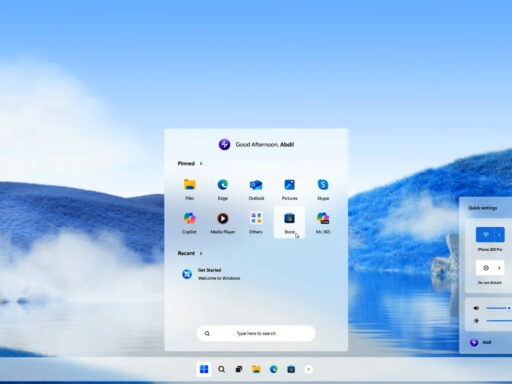Click the Welcome to Windows text
This screenshot has height=384, width=512.
[x=219, y=278]
